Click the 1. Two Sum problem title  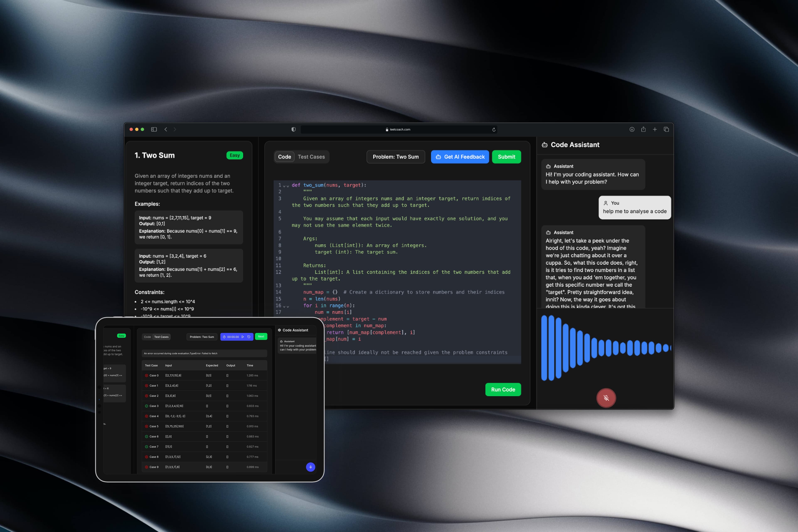155,155
